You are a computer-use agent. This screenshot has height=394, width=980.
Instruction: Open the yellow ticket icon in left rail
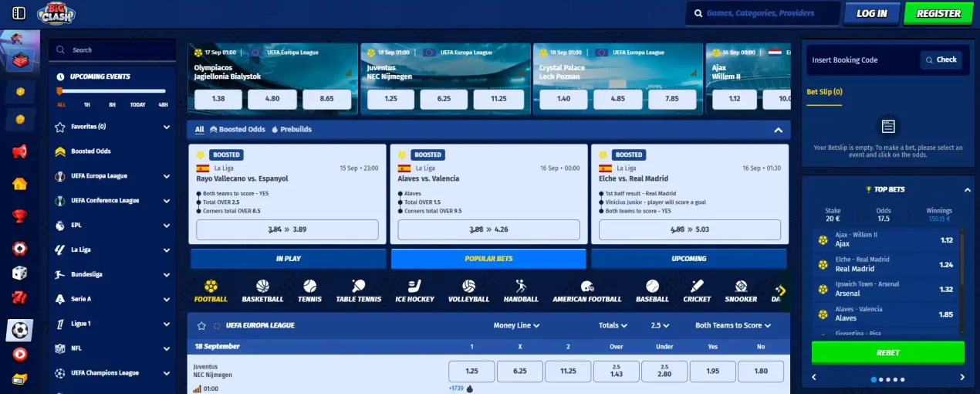point(20,379)
